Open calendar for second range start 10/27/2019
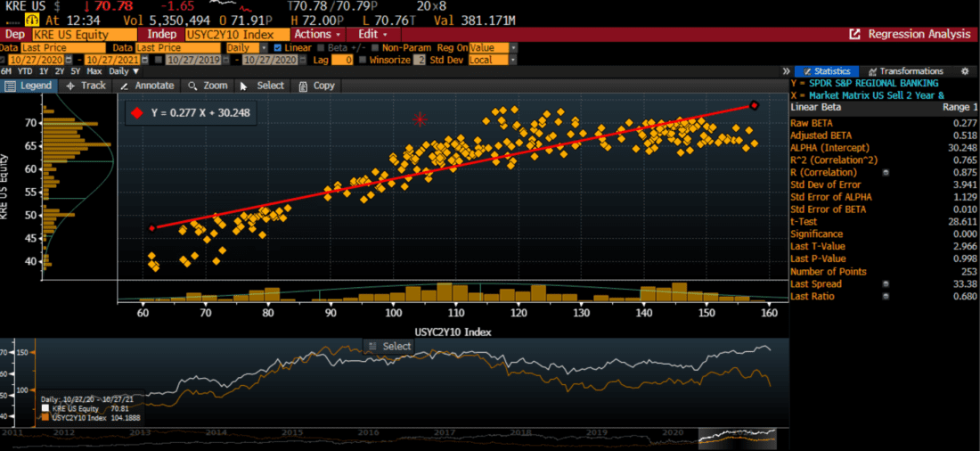Screen dimensions: 980x451 pyautogui.click(x=226, y=60)
